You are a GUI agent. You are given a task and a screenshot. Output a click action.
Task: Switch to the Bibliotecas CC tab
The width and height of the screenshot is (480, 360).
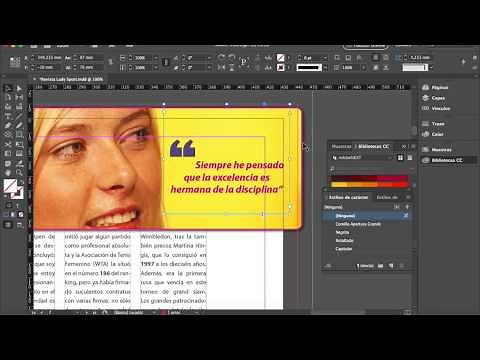(373, 146)
